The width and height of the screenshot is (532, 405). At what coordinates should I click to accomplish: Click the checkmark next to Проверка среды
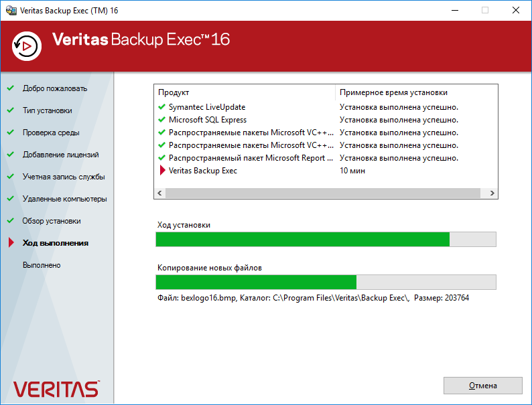[x=11, y=132]
